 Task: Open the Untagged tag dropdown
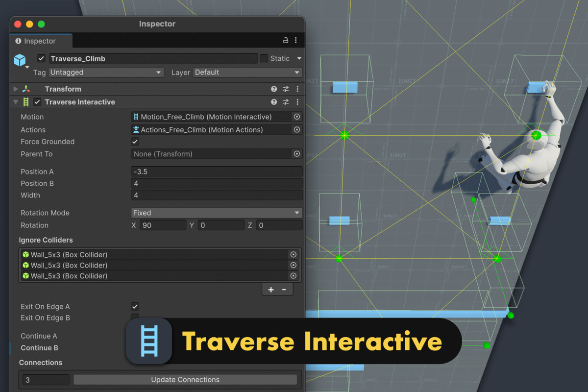(106, 72)
